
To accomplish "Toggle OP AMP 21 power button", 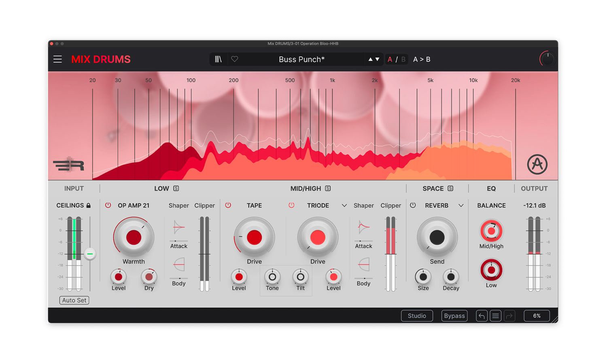I will tap(108, 205).
